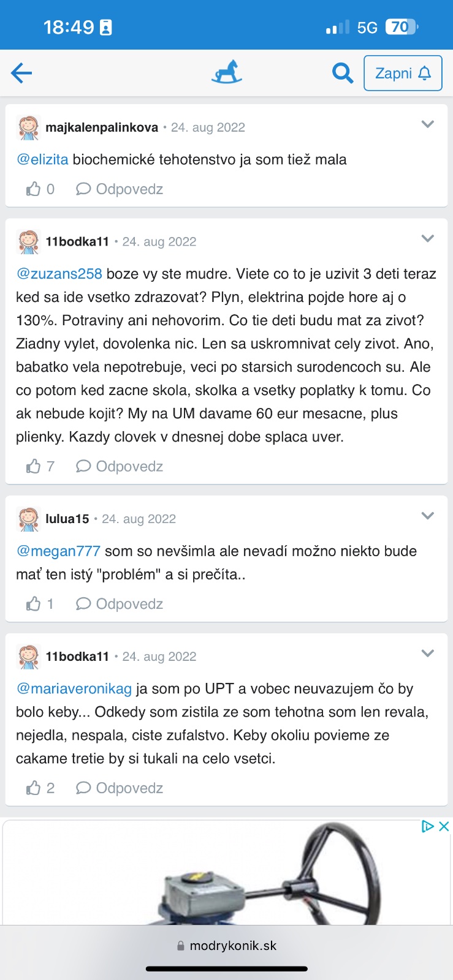Like 11bodka11's comment mentioning mariaveronikag
The width and height of the screenshot is (453, 980).
click(34, 788)
